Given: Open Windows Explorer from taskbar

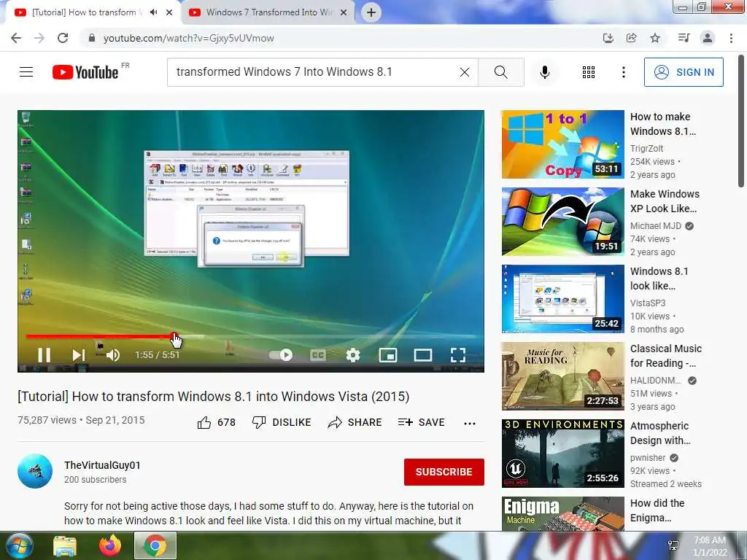Looking at the screenshot, I should [65, 545].
